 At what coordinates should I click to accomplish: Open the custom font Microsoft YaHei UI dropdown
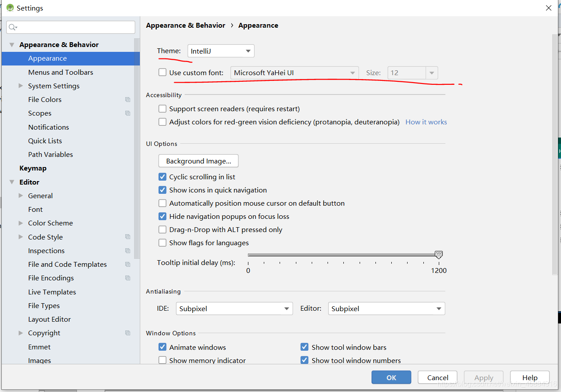pos(295,73)
